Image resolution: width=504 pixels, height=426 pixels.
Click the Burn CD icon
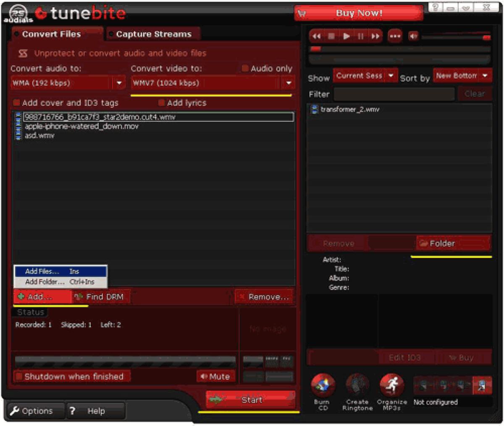323,385
